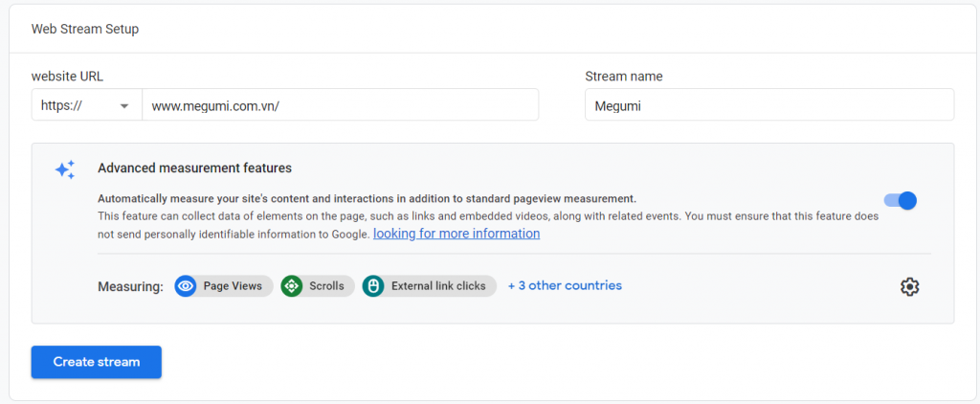Click the External link clicks mouse icon

pos(373,286)
